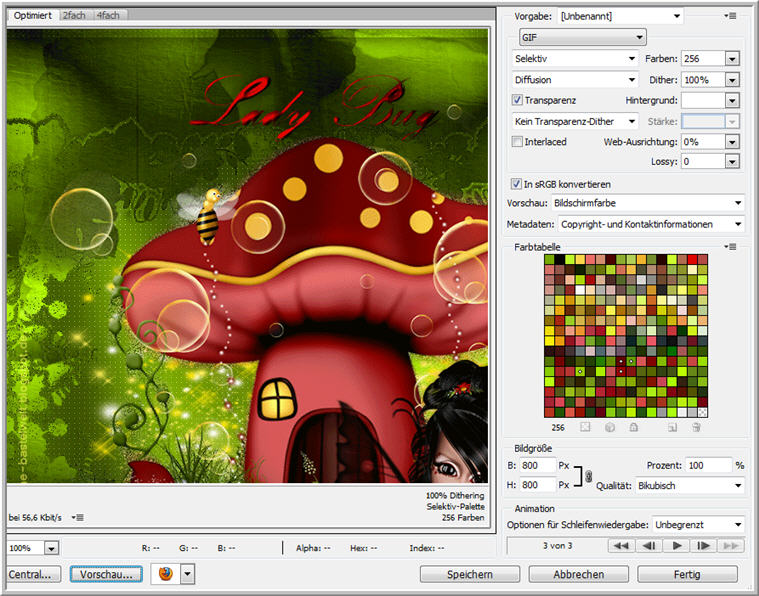
Task: Click the '100% Dithering' info text
Action: coord(455,496)
